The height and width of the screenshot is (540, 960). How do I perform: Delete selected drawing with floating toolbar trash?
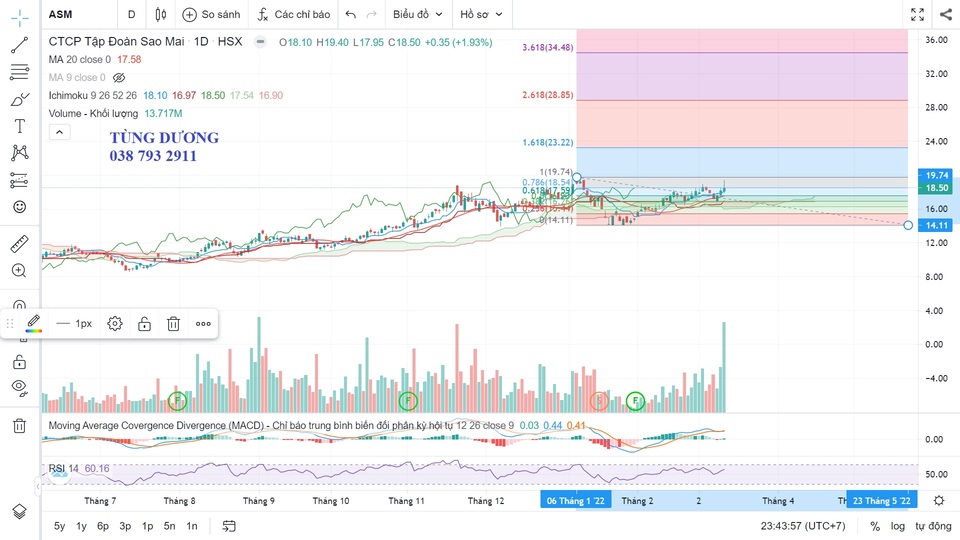click(173, 323)
